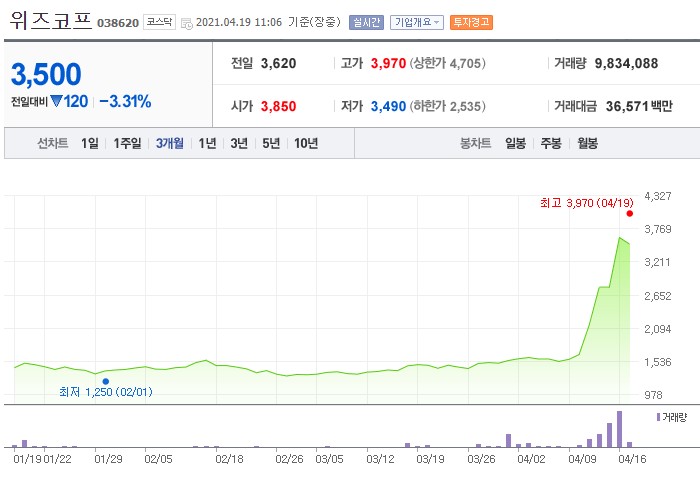
Task: Select the 10년 line chart tab
Action: tap(306, 143)
